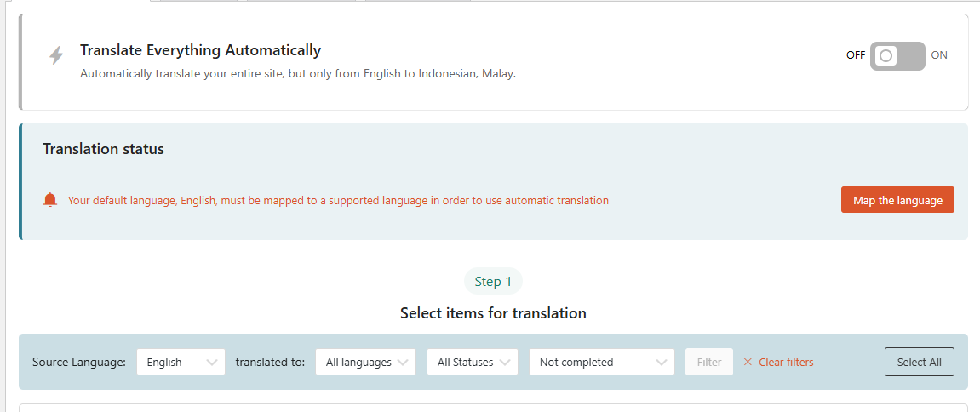
Task: Click the Select items for translation heading
Action: (x=493, y=312)
